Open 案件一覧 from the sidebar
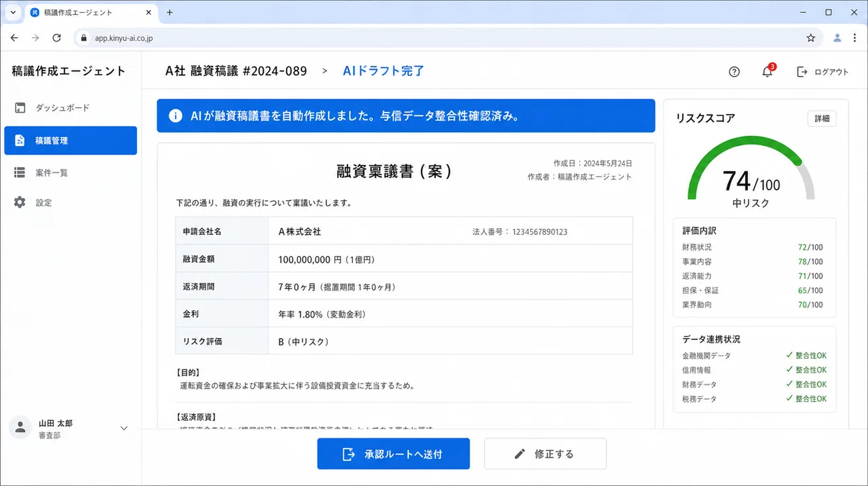The height and width of the screenshot is (486, 868). pyautogui.click(x=71, y=172)
